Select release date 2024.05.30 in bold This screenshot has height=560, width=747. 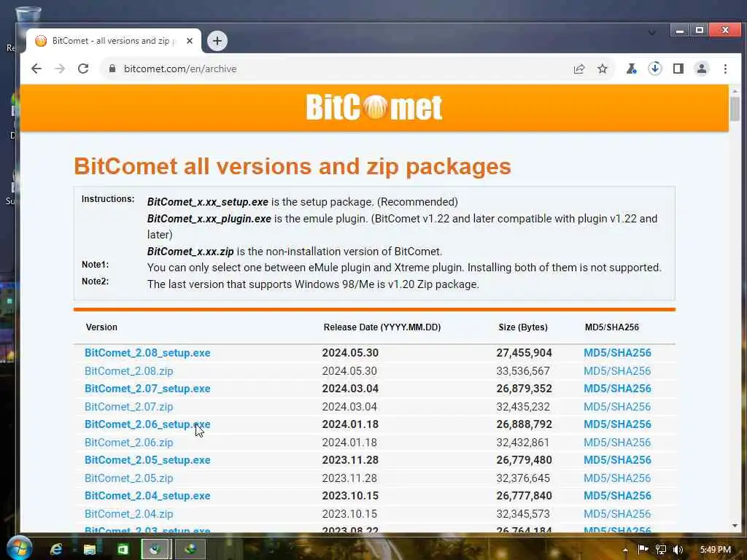click(350, 353)
